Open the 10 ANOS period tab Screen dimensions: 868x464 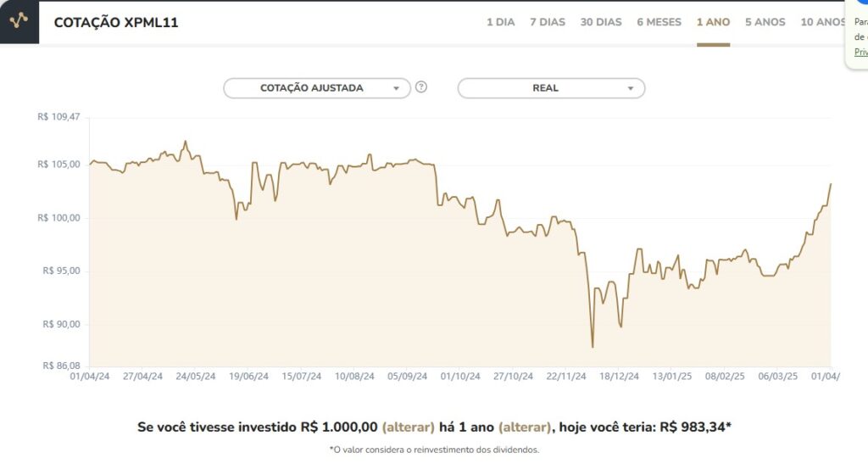[x=823, y=22]
